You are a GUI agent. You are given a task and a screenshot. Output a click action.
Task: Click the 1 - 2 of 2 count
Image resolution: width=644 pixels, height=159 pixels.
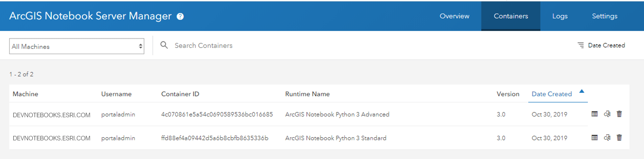click(21, 74)
